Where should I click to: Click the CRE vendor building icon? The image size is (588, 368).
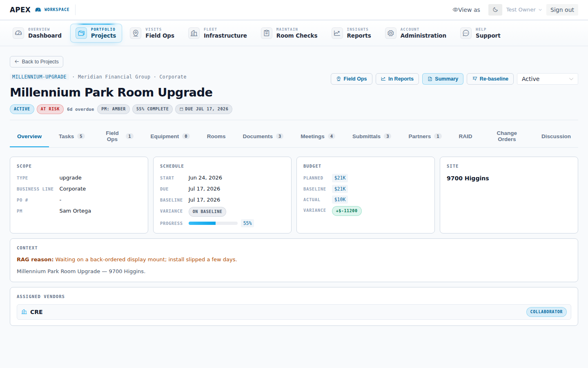[24, 312]
